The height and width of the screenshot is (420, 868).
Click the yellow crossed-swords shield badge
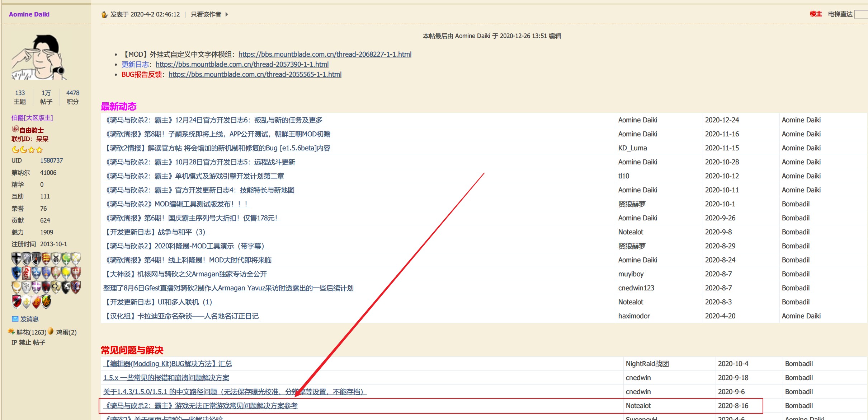tap(76, 258)
